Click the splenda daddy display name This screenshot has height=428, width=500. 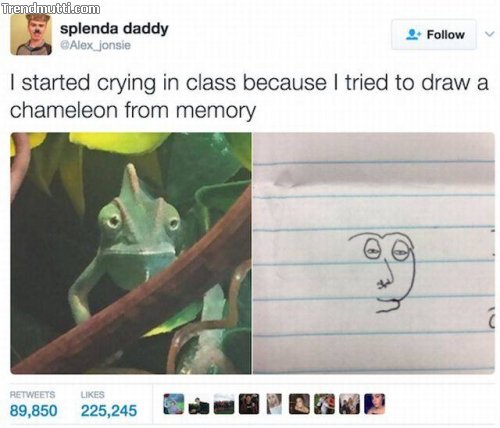click(114, 29)
